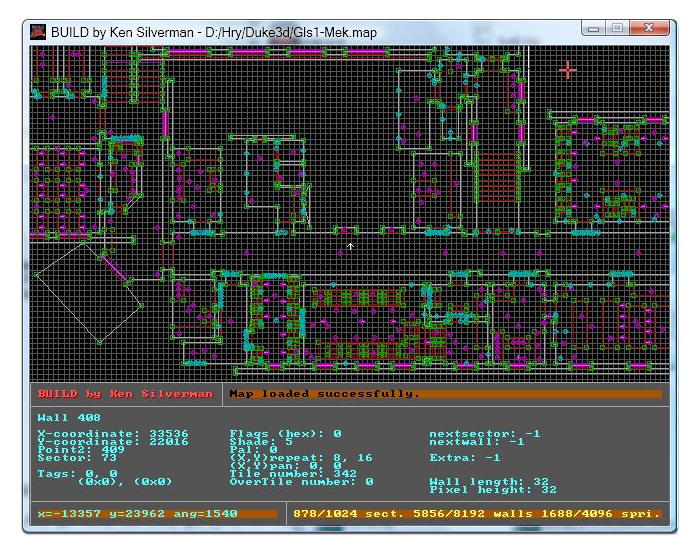Click the red staircase sector with horizontal stripes
700x550 pixels.
pos(498,177)
